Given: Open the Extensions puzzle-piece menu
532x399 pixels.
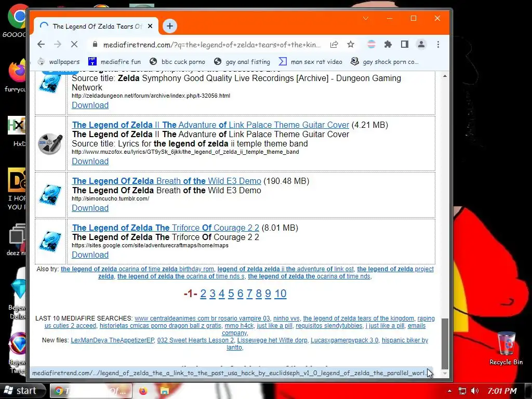Looking at the screenshot, I should click(388, 45).
